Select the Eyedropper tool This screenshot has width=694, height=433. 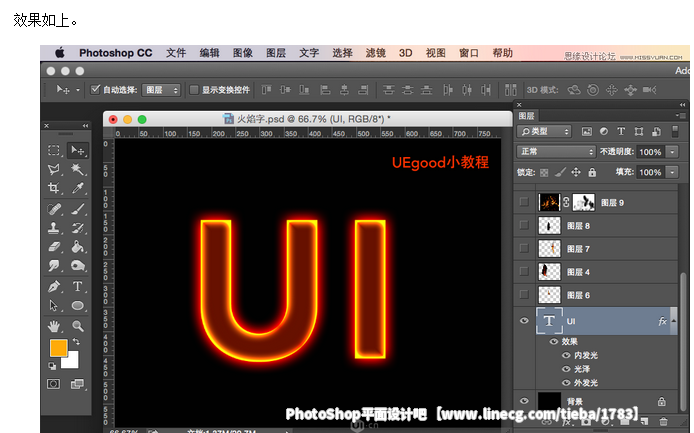pos(77,188)
